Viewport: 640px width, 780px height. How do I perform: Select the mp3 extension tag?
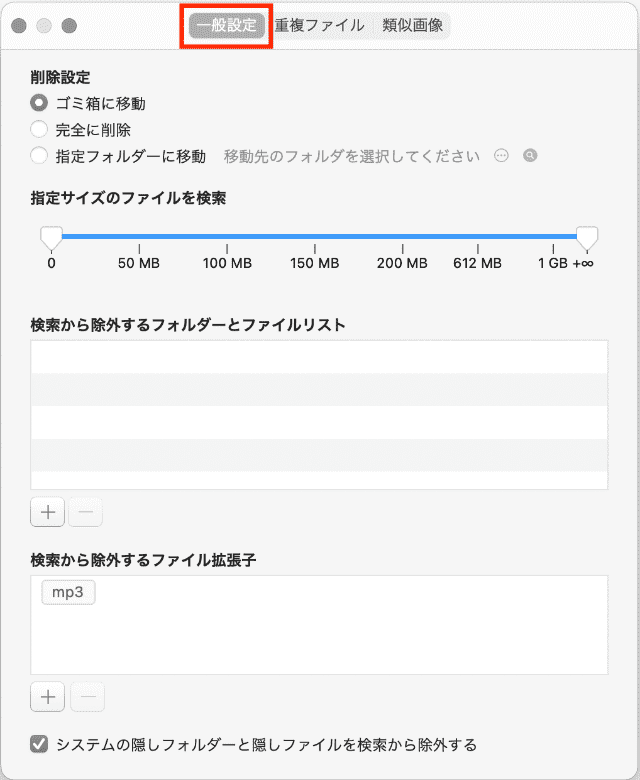[69, 592]
